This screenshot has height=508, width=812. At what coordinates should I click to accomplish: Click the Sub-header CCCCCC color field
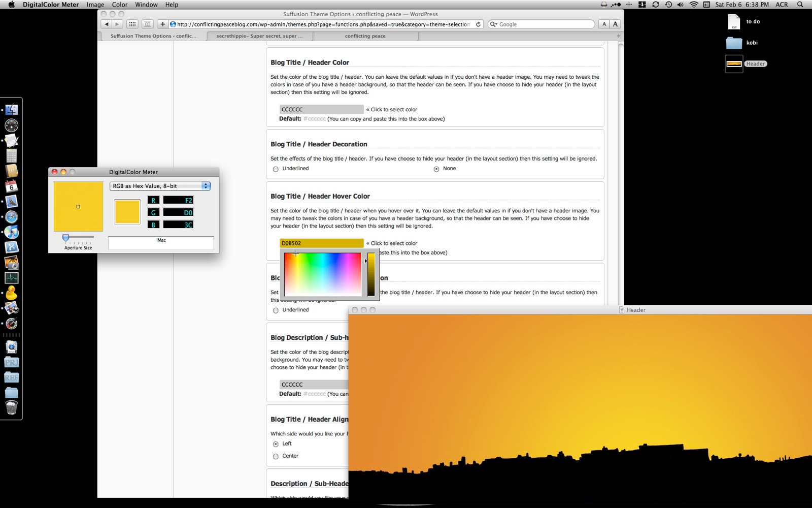(x=315, y=385)
